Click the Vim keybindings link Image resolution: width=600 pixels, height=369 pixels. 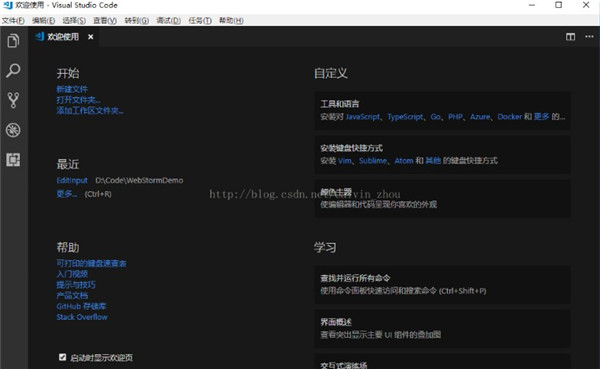tap(345, 161)
